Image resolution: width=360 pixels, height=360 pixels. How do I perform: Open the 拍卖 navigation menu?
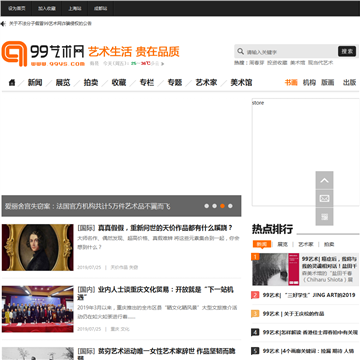[x=91, y=82]
